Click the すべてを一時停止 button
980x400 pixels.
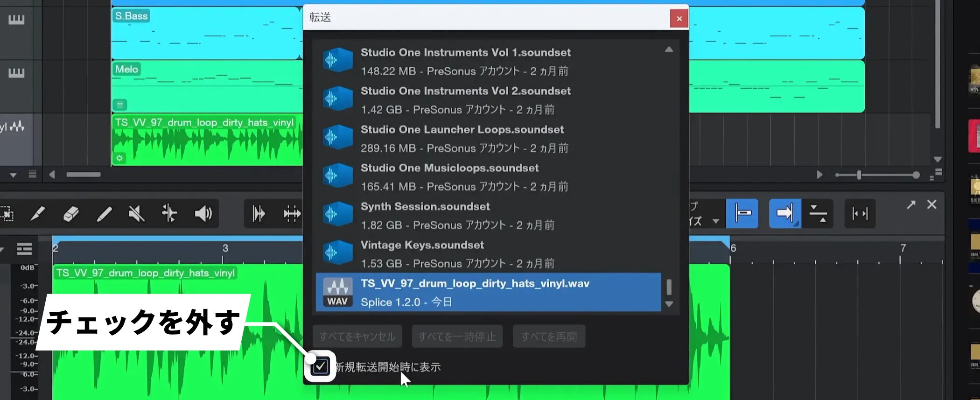point(457,336)
